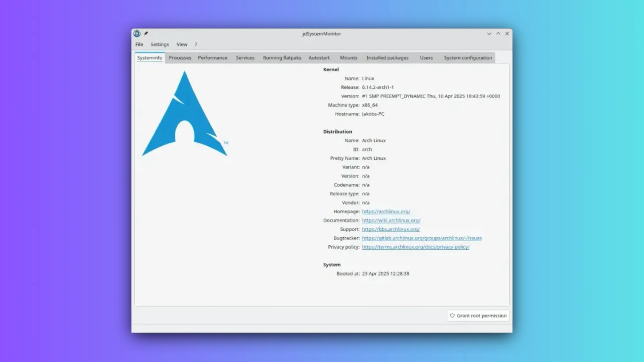Click the Kernel section heading
Image resolution: width=644 pixels, height=362 pixels.
331,70
